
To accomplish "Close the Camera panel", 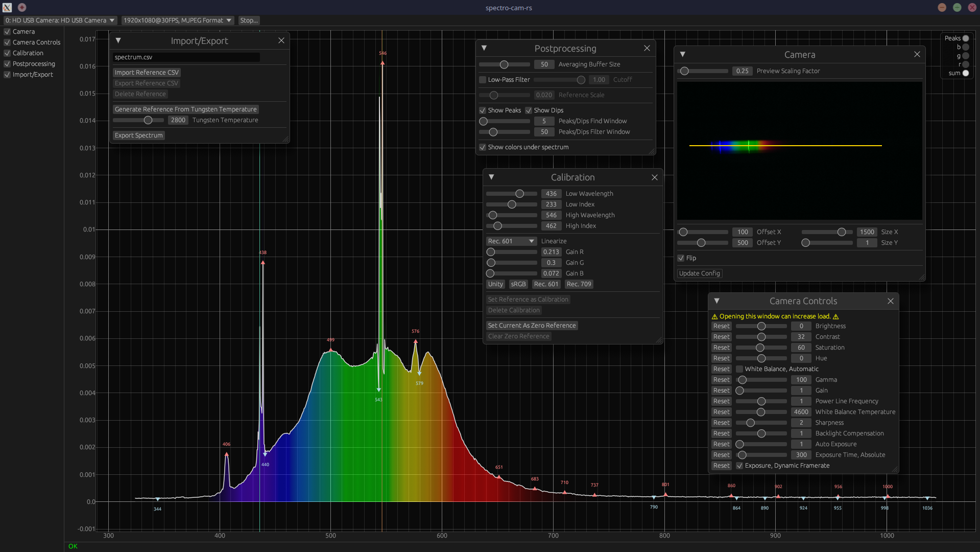I will (917, 54).
